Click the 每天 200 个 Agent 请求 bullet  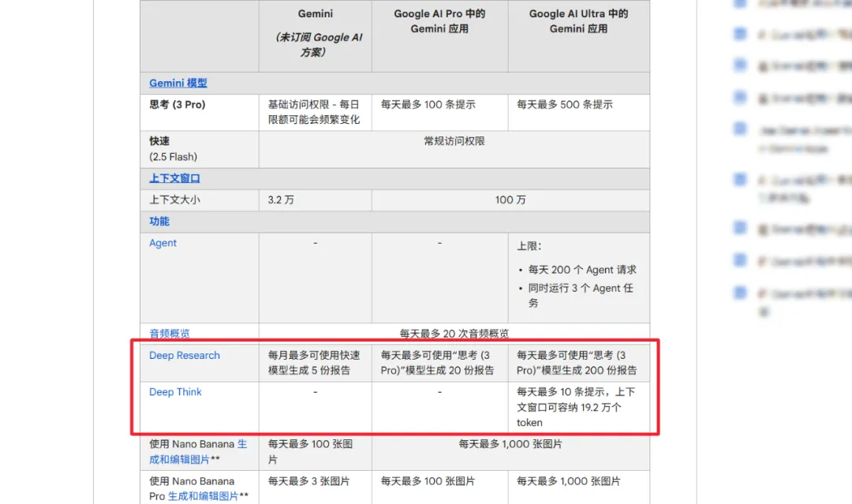pyautogui.click(x=582, y=270)
